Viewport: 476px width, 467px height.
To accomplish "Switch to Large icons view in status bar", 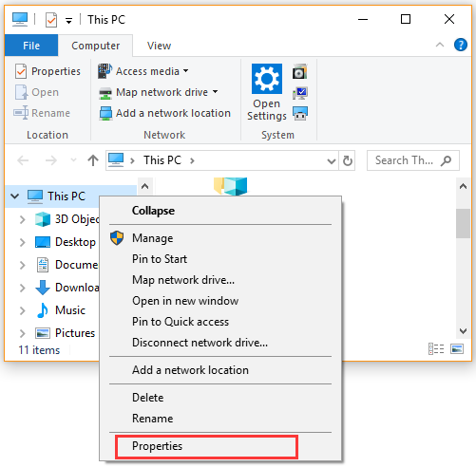I will coord(457,349).
